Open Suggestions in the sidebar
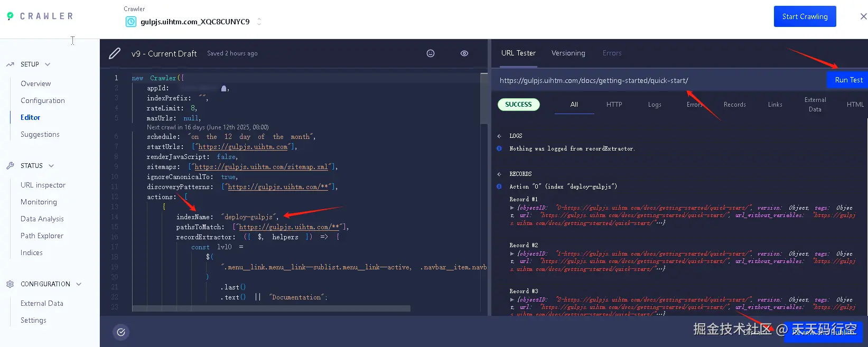 [x=40, y=134]
